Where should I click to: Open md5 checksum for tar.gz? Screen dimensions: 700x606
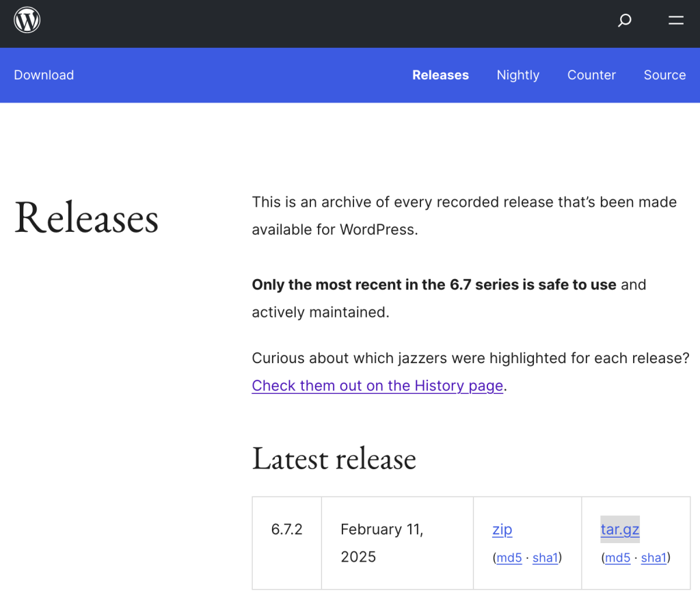click(x=617, y=558)
